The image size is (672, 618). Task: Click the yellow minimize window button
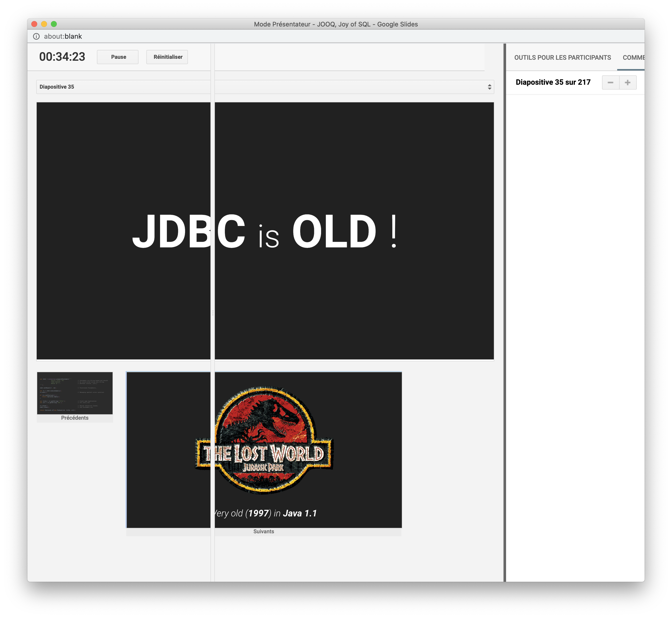(x=44, y=24)
